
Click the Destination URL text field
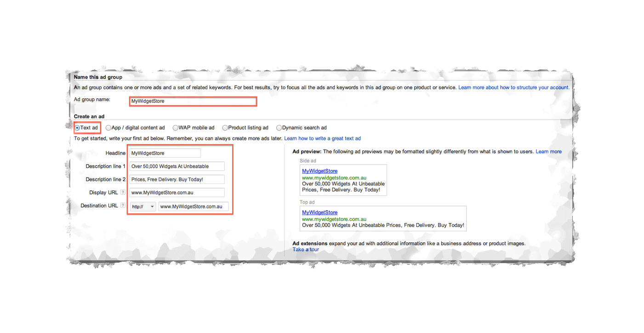pos(194,207)
